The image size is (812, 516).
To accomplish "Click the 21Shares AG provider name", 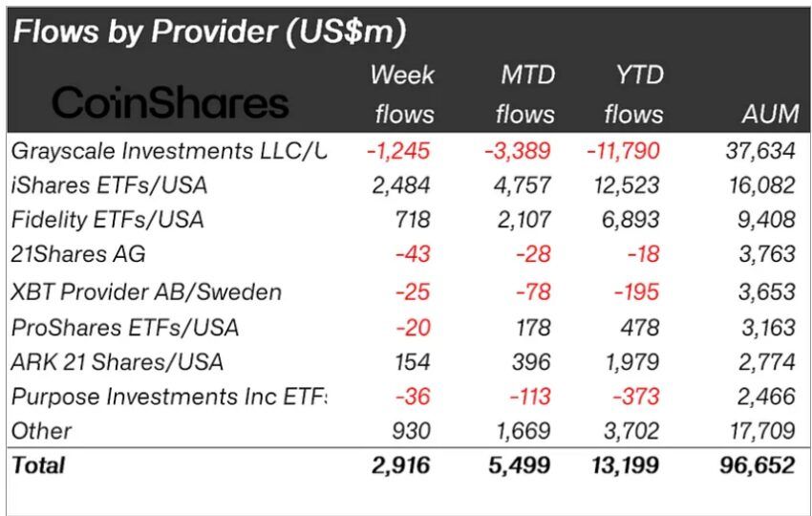I will (77, 254).
